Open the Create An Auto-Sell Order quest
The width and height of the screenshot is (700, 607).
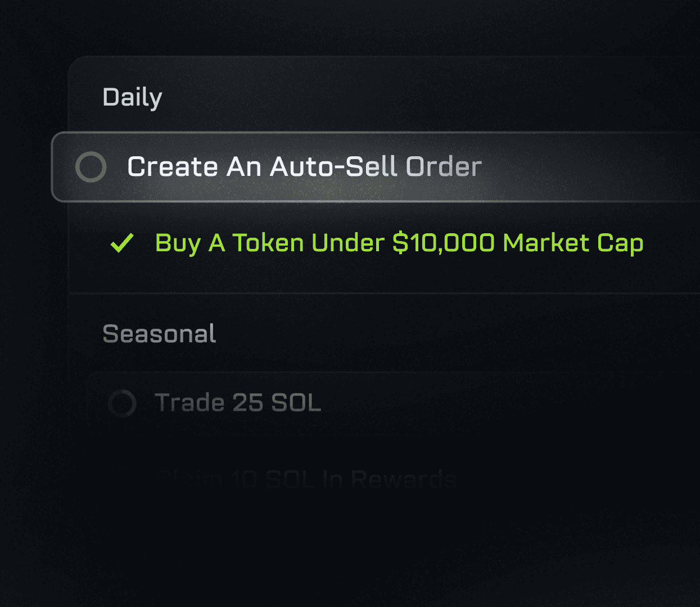305,166
